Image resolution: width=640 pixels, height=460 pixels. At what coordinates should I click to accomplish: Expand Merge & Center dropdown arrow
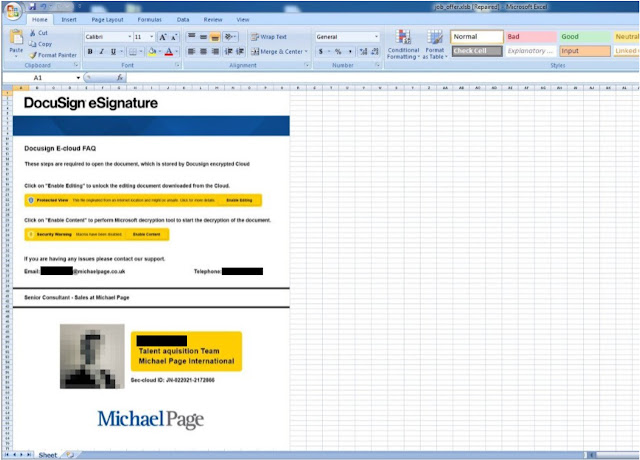coord(306,51)
